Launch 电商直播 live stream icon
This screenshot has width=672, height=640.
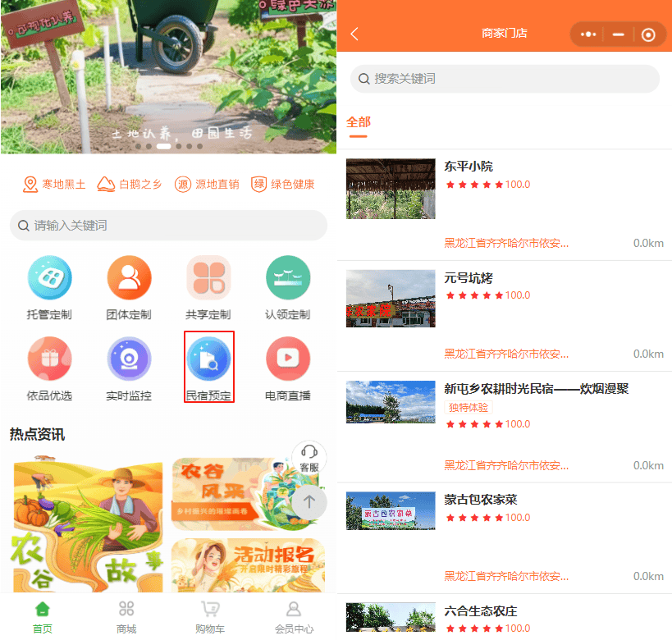(288, 359)
